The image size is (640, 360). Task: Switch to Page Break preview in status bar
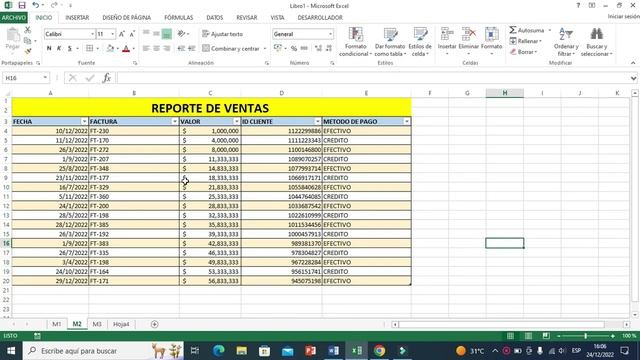coord(546,336)
